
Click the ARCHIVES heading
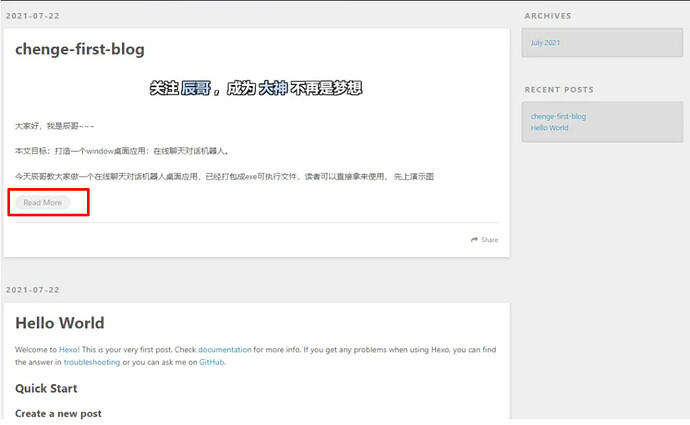pyautogui.click(x=548, y=16)
